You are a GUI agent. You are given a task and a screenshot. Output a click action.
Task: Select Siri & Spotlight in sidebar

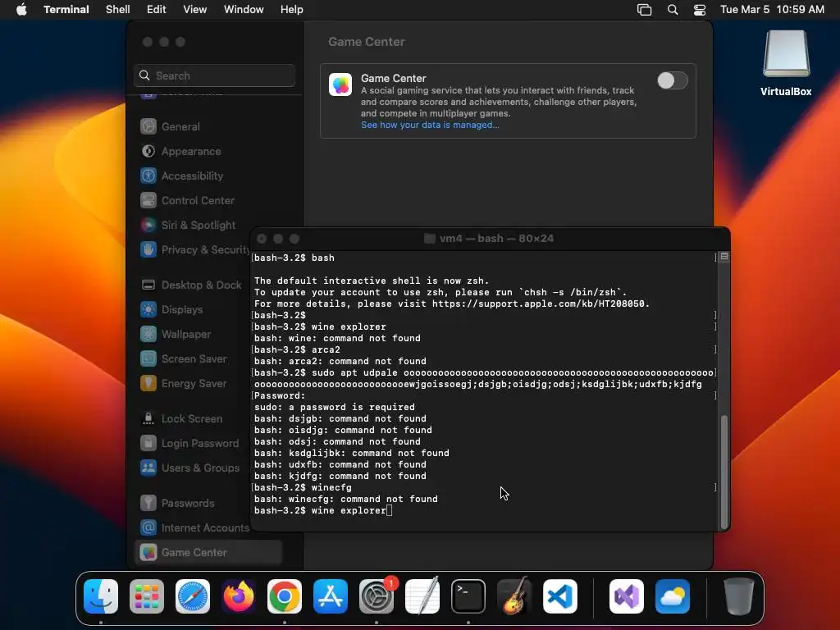click(210, 225)
